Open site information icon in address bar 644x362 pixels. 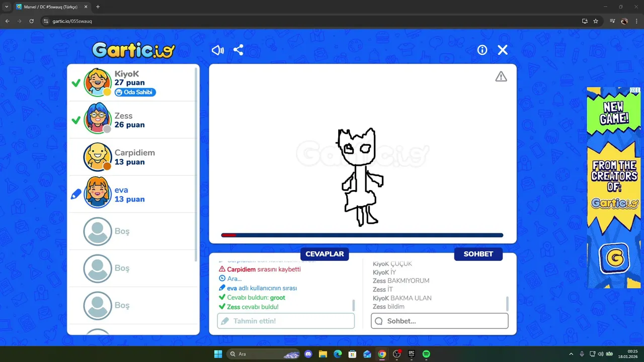pyautogui.click(x=46, y=21)
